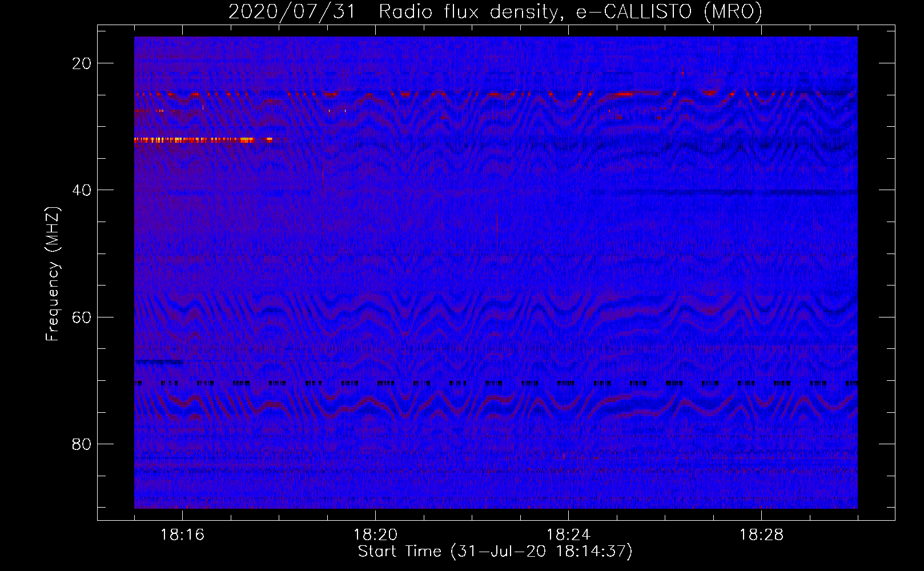Click the '80' frequency tick label
The width and height of the screenshot is (924, 571).
pyautogui.click(x=82, y=444)
